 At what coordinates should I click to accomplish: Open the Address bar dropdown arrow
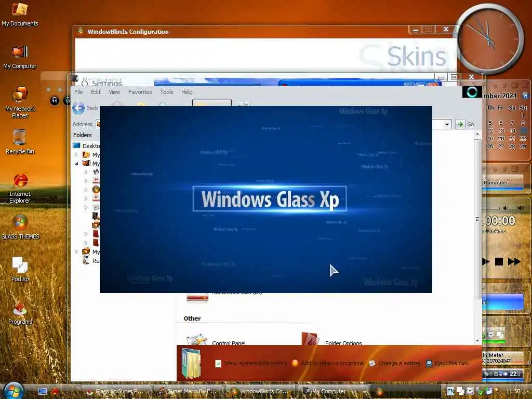447,125
